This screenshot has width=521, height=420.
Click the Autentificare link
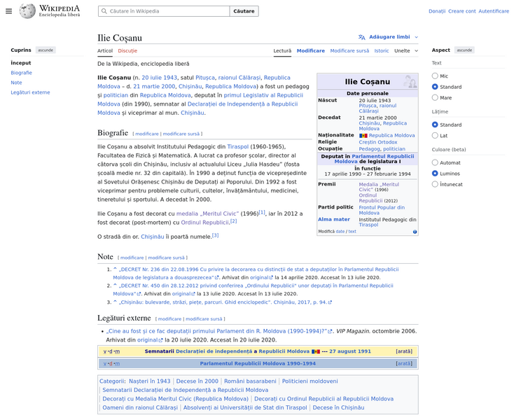point(494,11)
